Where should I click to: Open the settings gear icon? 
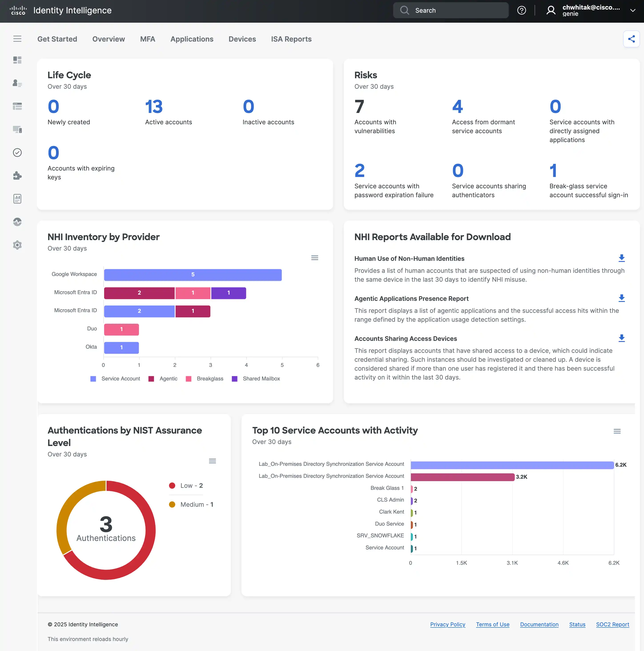coord(17,245)
